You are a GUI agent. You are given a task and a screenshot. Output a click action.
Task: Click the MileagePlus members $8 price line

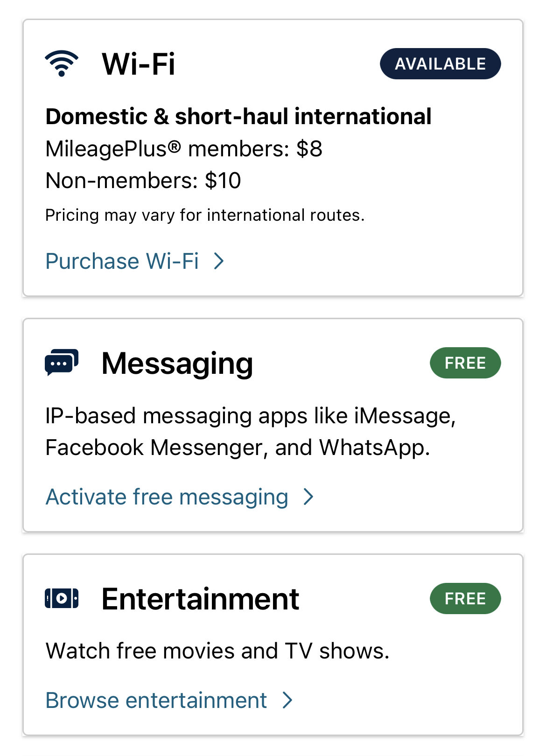click(184, 149)
